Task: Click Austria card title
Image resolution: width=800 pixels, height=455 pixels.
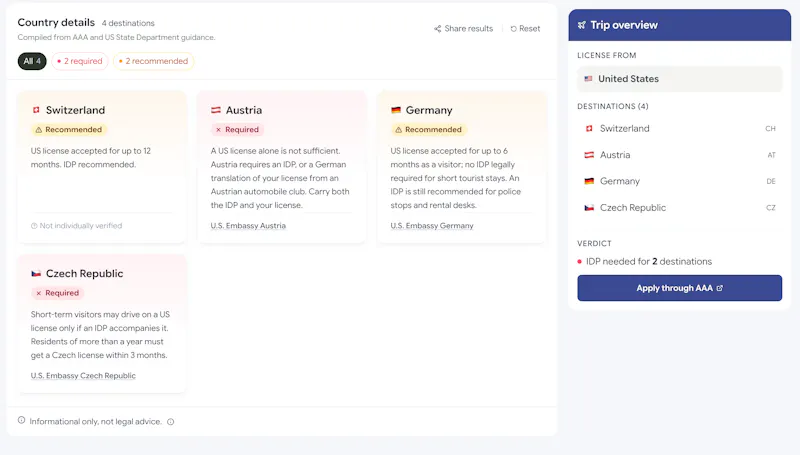Action: click(244, 110)
